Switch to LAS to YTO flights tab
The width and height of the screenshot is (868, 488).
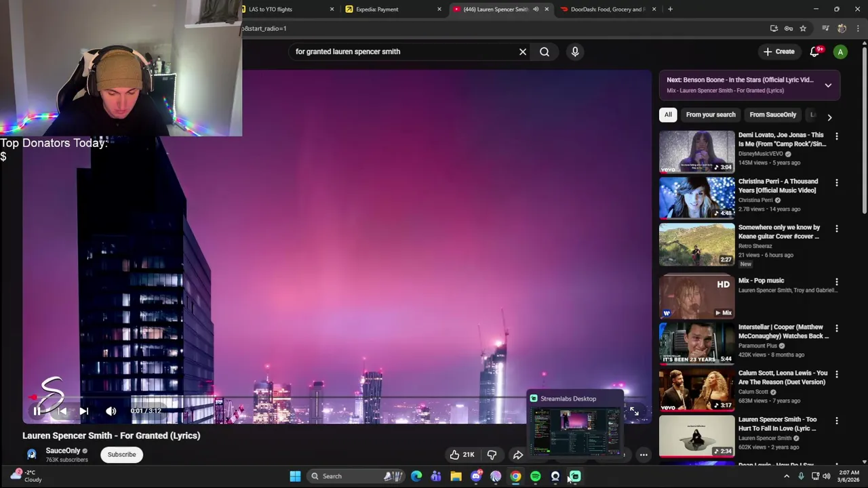(285, 9)
